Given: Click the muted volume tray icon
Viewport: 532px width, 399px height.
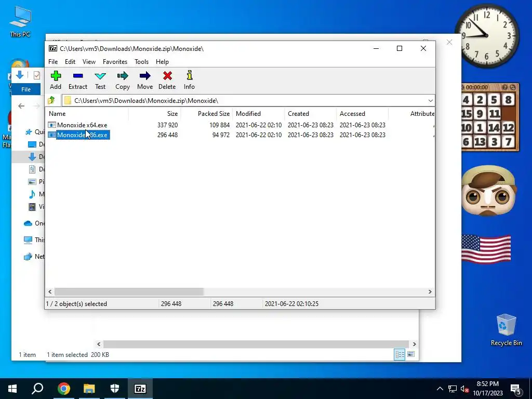Looking at the screenshot, I should point(465,389).
